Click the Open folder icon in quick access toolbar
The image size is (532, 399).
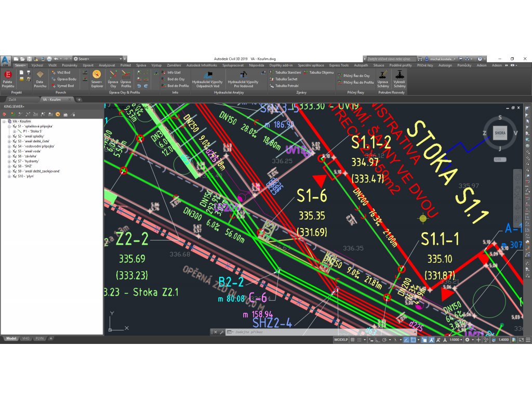point(22,59)
